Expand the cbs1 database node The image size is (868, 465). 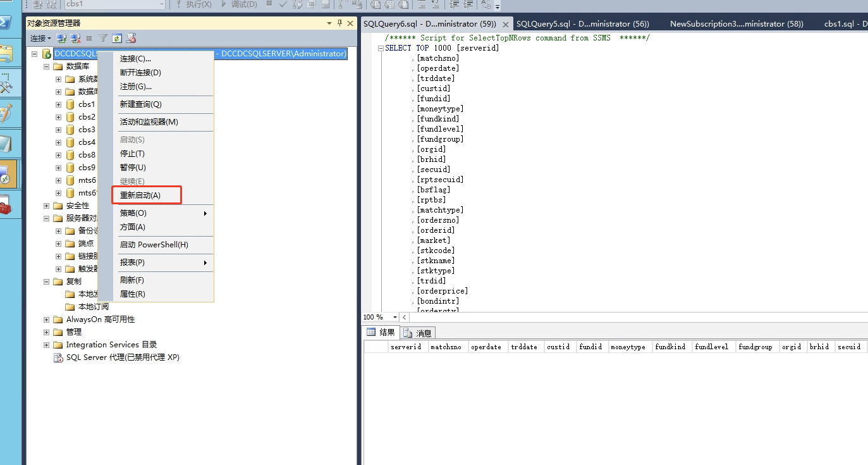58,104
